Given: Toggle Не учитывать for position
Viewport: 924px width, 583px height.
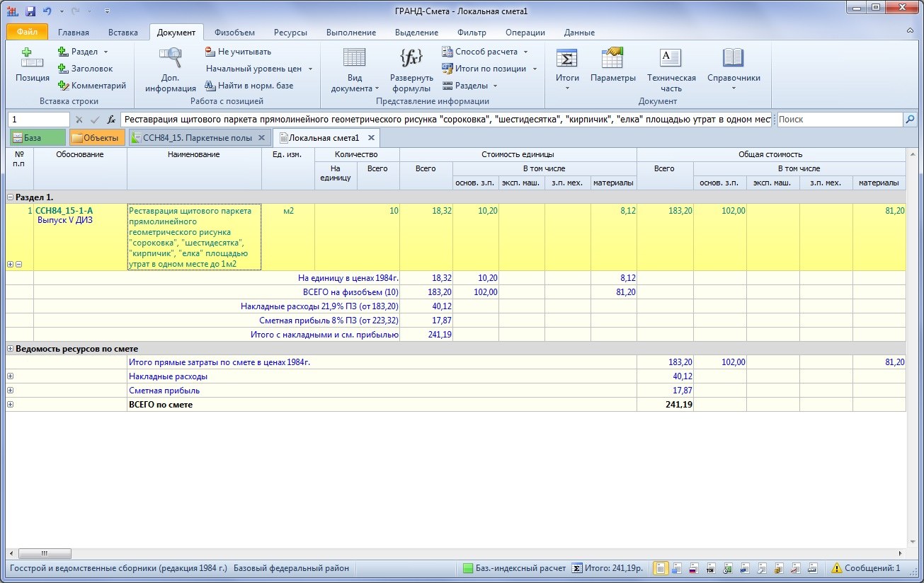Looking at the screenshot, I should click(238, 52).
